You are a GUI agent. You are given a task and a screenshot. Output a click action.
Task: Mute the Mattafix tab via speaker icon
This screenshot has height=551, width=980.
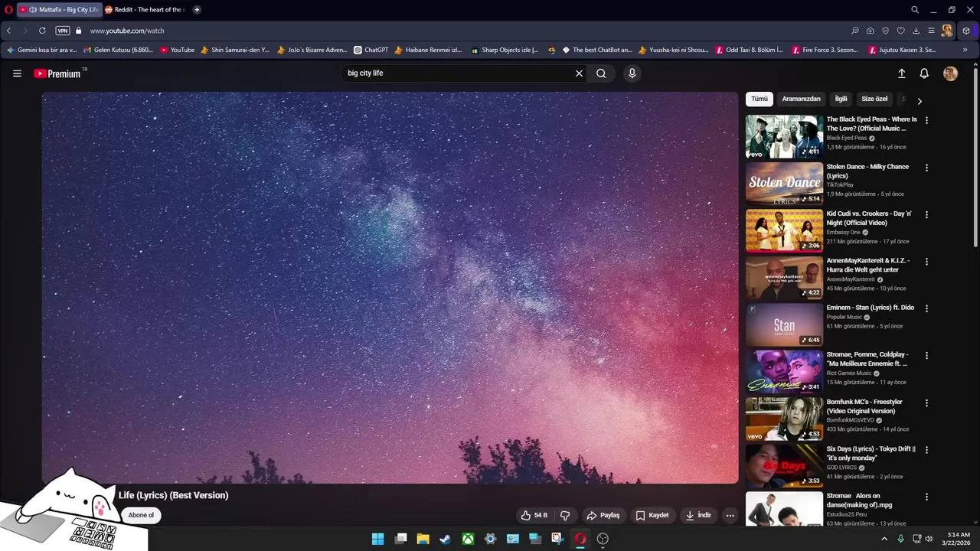tap(33, 10)
